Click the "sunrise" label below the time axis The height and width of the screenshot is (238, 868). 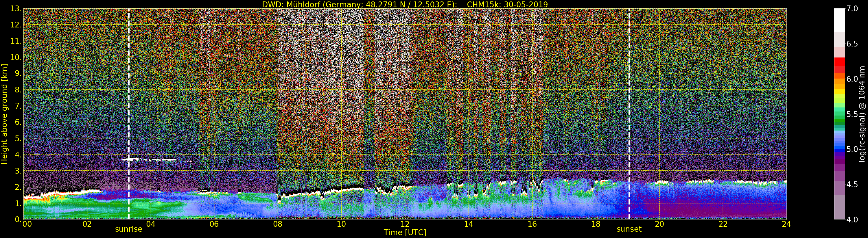coord(129,229)
